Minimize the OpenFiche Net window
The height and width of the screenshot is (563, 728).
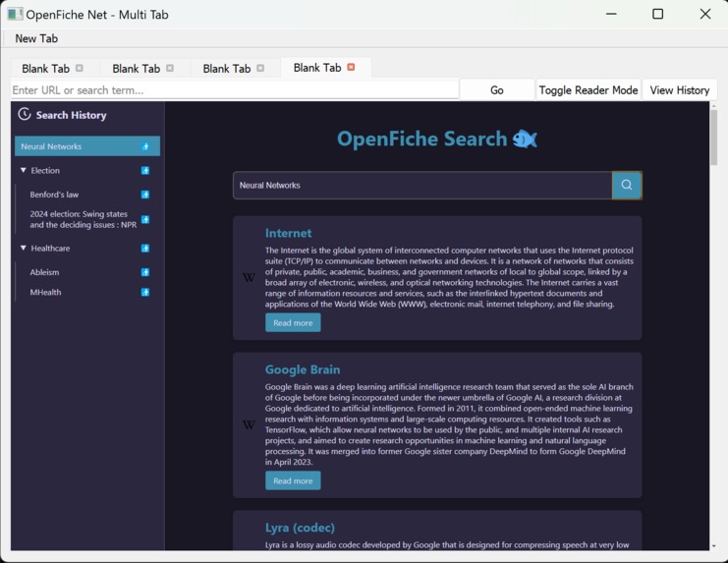[x=611, y=14]
